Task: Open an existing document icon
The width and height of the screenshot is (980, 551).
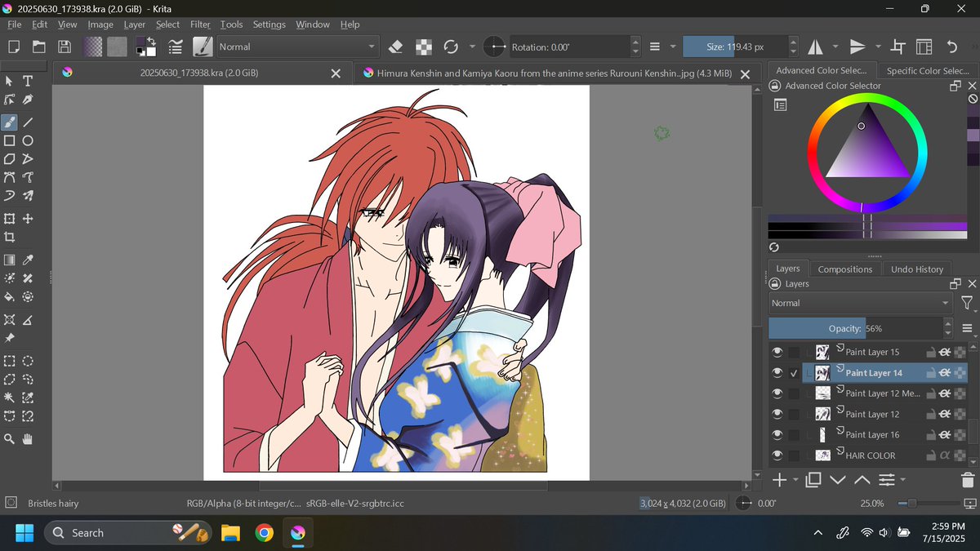Action: (x=38, y=47)
